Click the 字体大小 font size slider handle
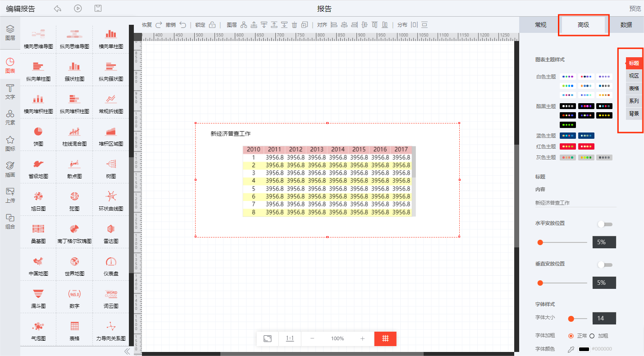 point(571,319)
